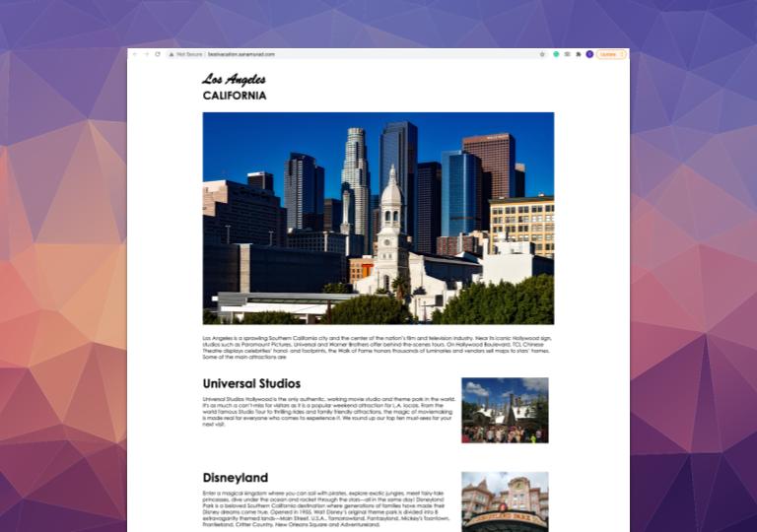Open the reading list icon in toolbar
757x532 pixels.
point(568,54)
